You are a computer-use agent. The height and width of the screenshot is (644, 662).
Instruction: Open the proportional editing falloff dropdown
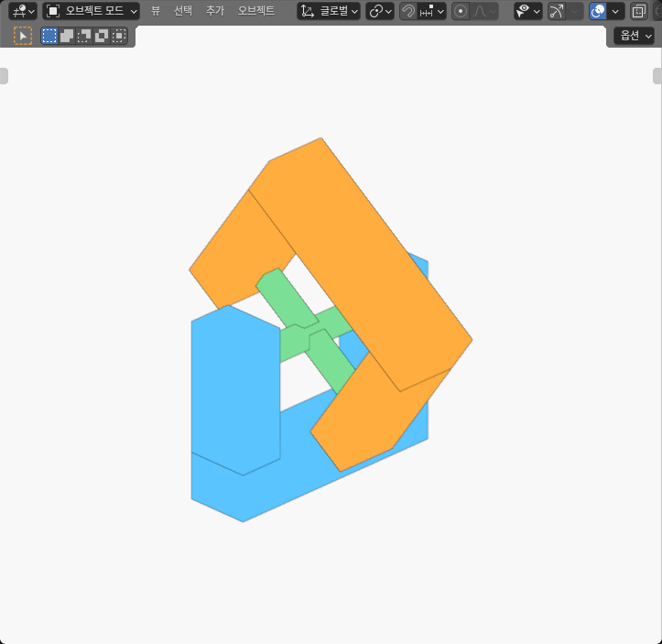pos(484,11)
